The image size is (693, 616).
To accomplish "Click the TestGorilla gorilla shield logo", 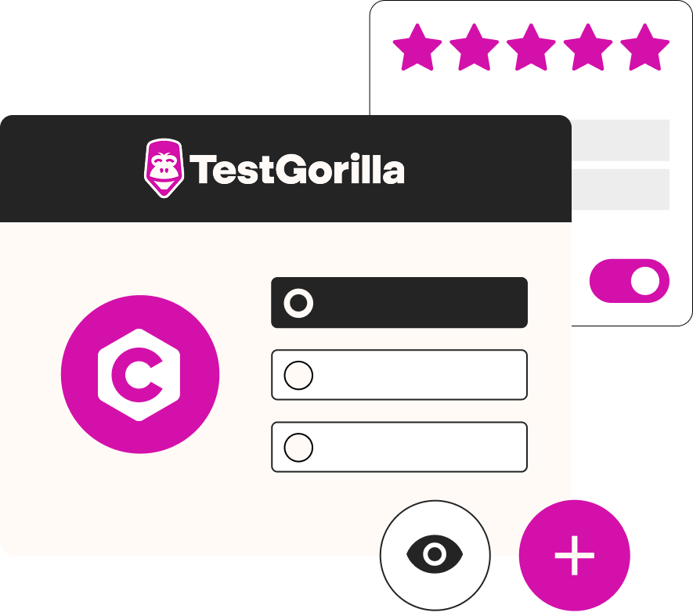I will 164,168.
